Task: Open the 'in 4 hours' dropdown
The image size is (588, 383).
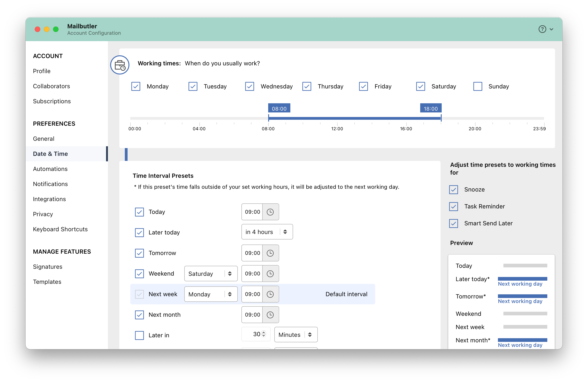Action: point(267,232)
